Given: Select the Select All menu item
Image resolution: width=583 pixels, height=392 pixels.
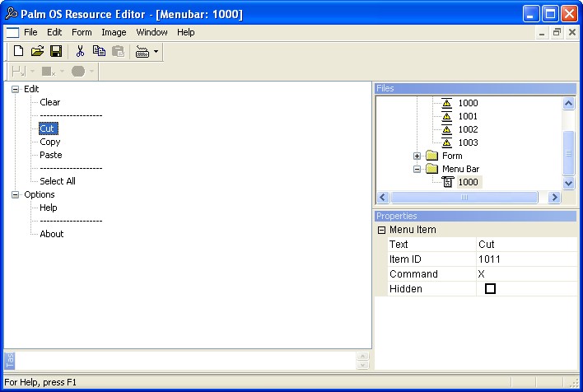Looking at the screenshot, I should tap(58, 181).
